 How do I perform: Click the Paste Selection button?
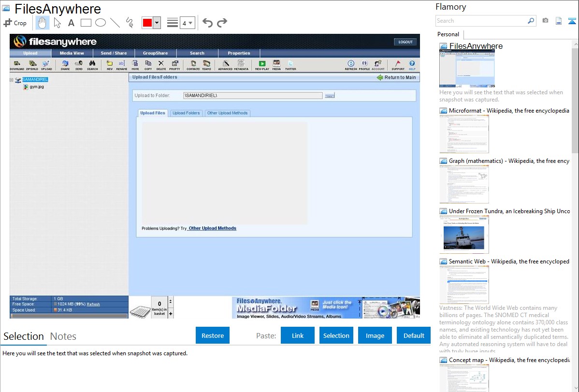click(x=336, y=335)
